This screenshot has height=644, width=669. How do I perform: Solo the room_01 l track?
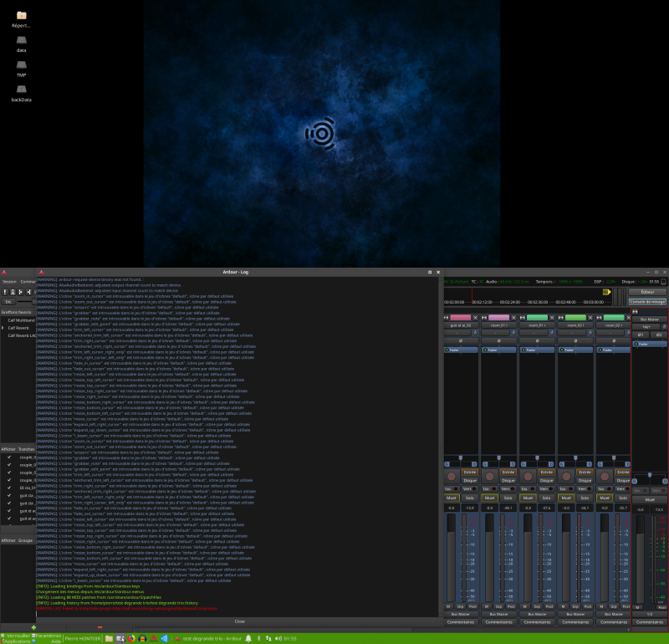(x=507, y=498)
